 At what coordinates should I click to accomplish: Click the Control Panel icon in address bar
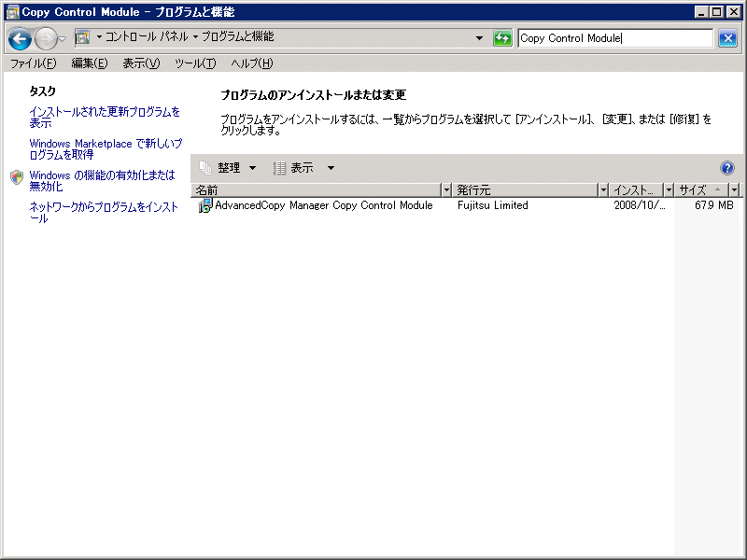(83, 37)
